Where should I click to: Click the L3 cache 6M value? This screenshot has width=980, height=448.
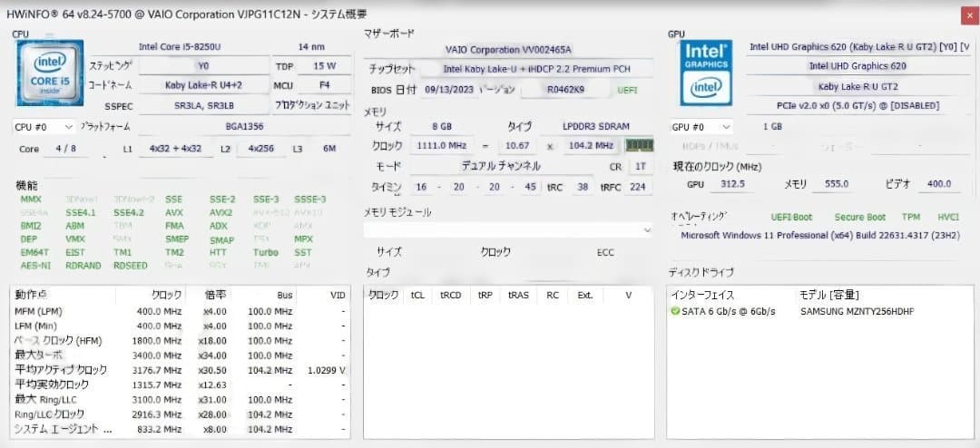click(x=329, y=149)
